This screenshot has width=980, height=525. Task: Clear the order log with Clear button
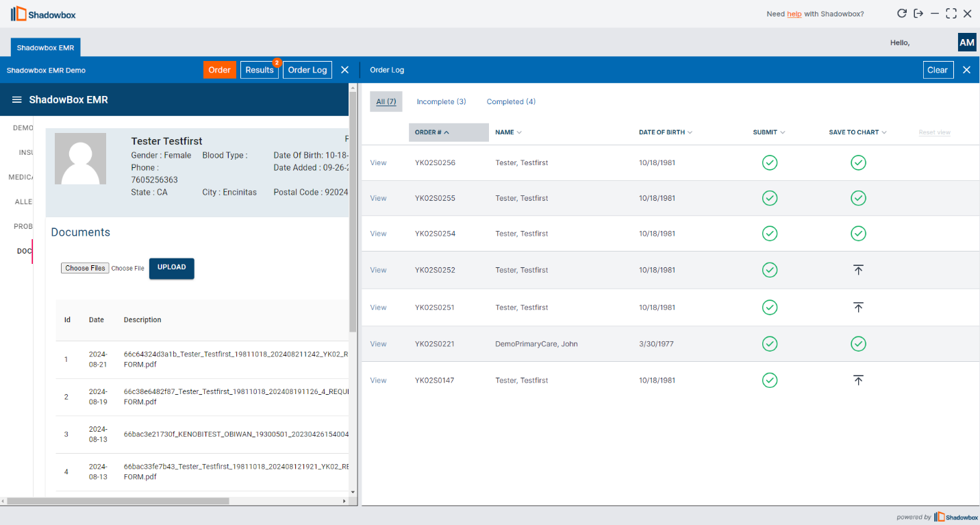938,70
